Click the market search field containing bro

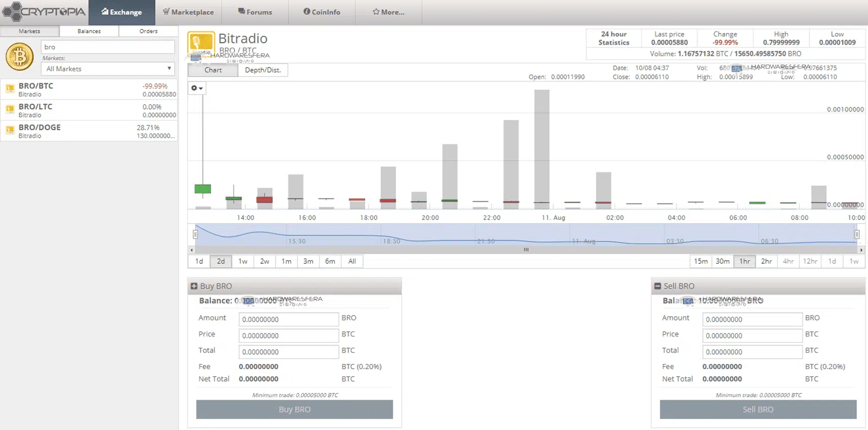point(108,47)
